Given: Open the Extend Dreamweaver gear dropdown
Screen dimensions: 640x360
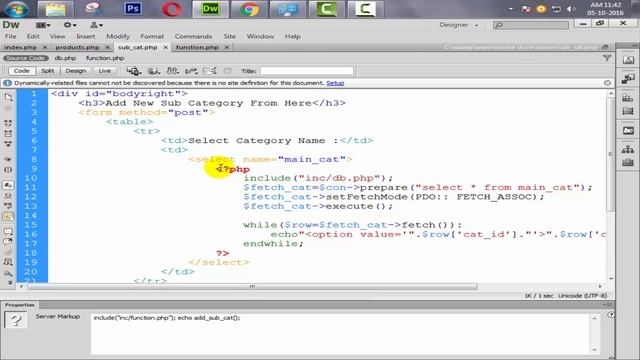Looking at the screenshot, I should [x=70, y=25].
